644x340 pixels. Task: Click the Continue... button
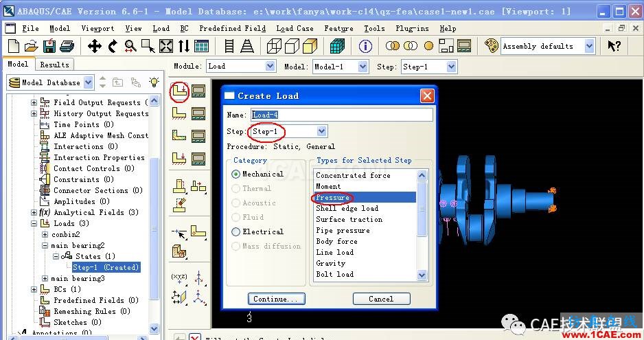click(x=277, y=299)
